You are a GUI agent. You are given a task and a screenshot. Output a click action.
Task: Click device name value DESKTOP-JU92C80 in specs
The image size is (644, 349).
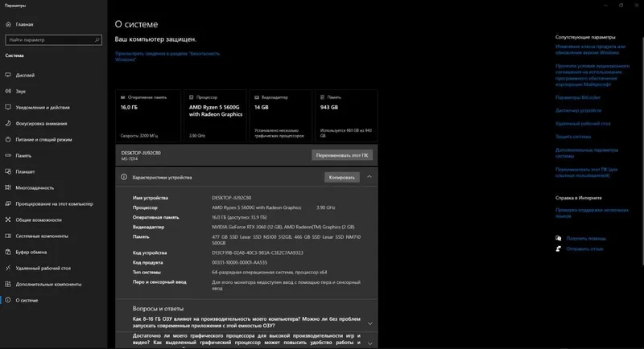[231, 198]
